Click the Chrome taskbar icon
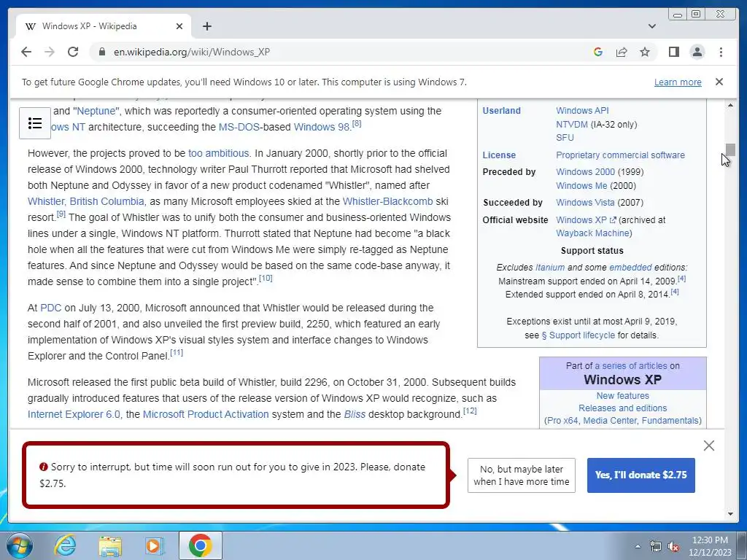 coord(201,545)
